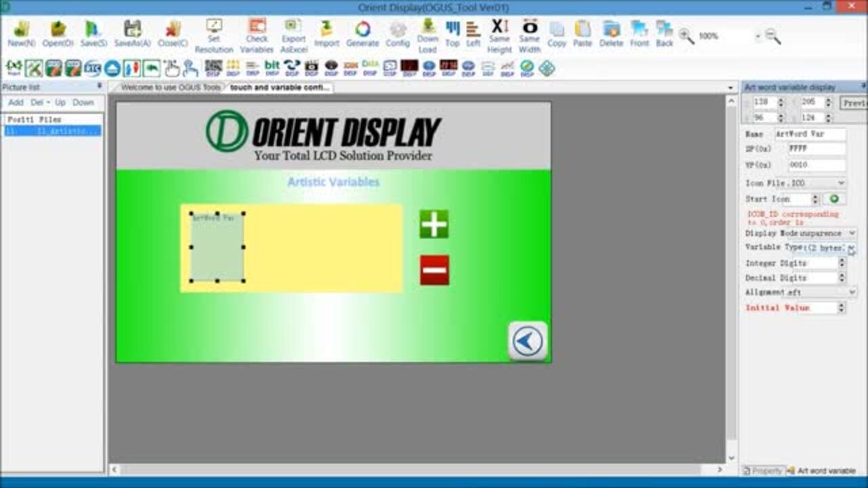Expand the Icon File dropdown
868x488 pixels.
point(841,183)
